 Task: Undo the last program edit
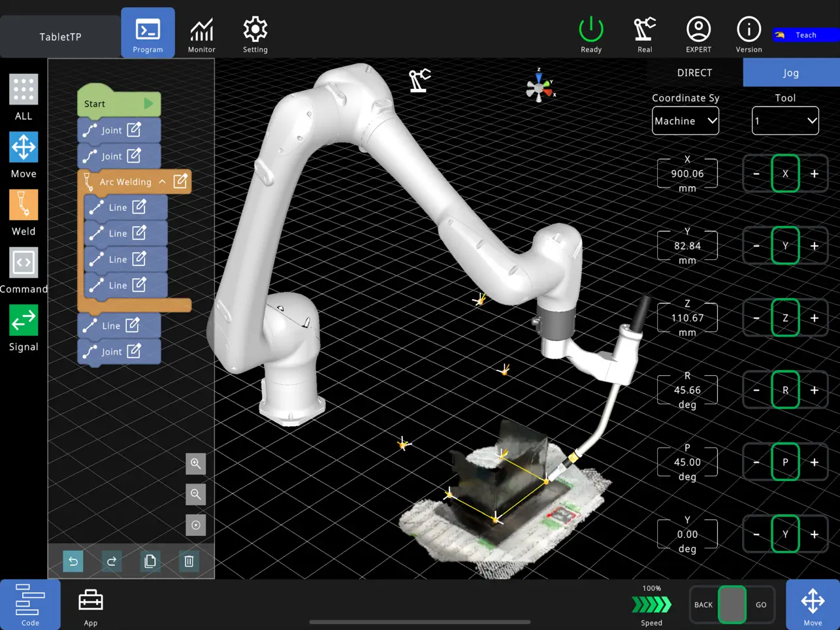pos(73,561)
